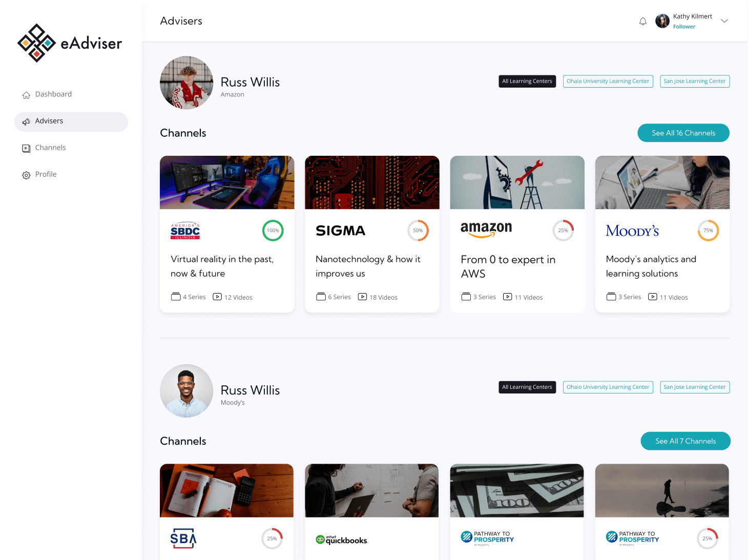Open the Dashboard from the sidebar

tap(53, 94)
